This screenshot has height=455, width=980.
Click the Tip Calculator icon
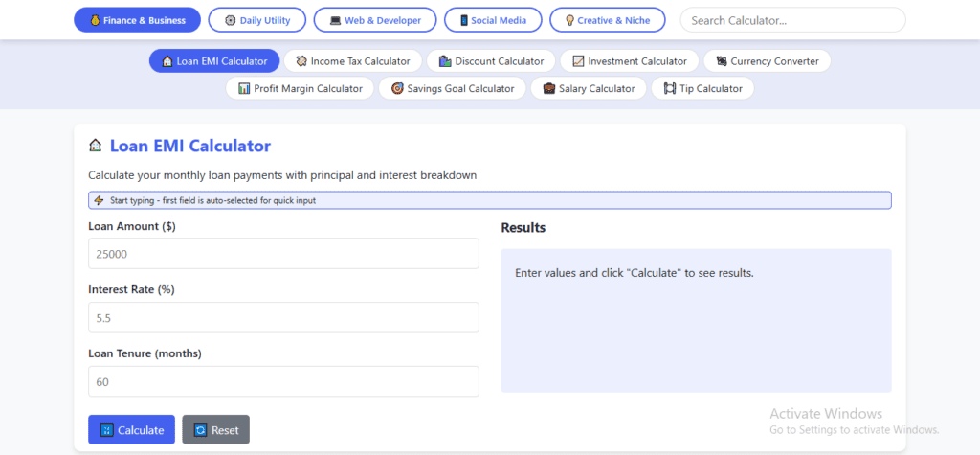(x=670, y=88)
